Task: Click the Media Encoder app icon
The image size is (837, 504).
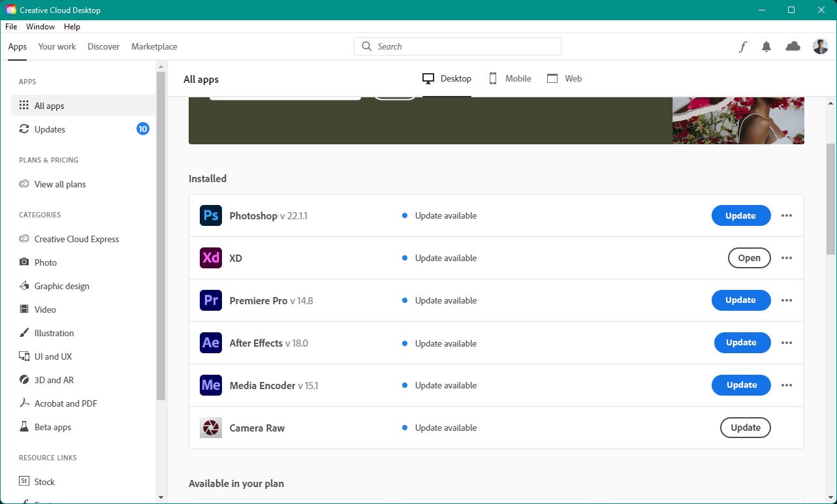Action: coord(211,385)
